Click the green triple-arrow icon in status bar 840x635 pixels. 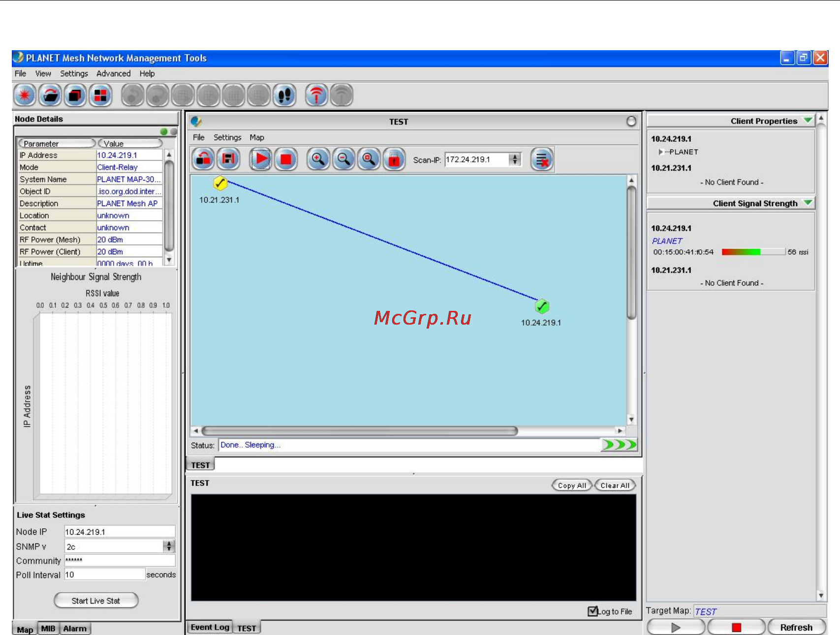point(619,445)
